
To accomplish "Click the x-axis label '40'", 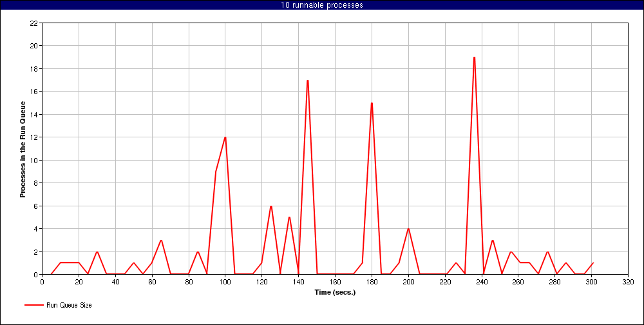I will pyautogui.click(x=115, y=282).
